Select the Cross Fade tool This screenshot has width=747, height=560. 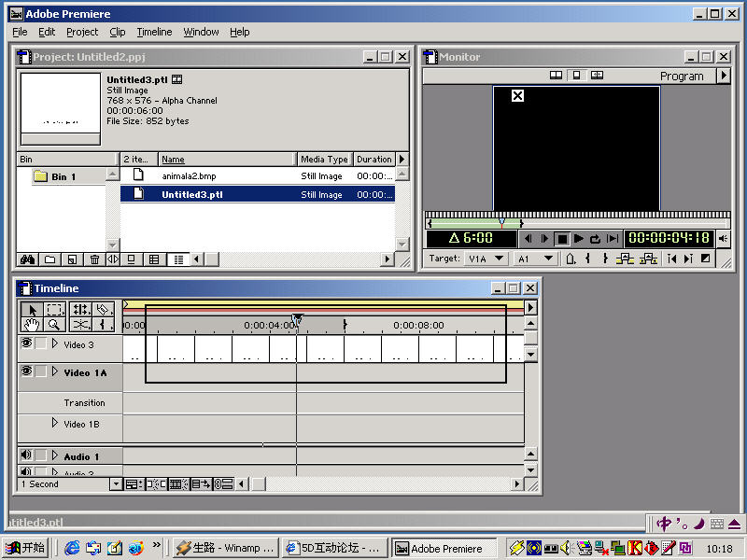[x=80, y=325]
